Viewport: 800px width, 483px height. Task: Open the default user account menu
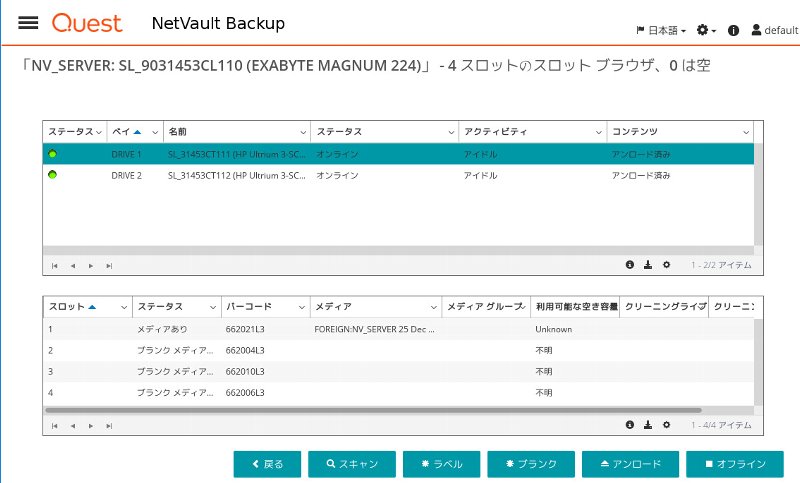click(x=774, y=30)
